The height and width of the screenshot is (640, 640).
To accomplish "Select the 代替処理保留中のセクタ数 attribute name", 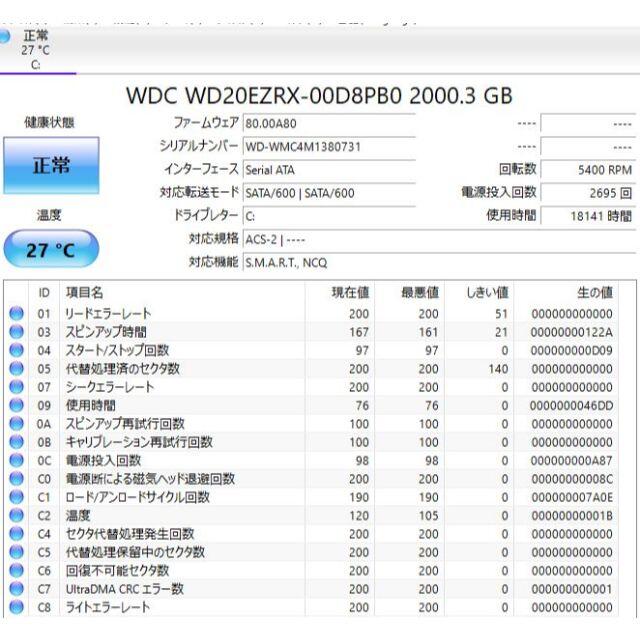I will pyautogui.click(x=135, y=552).
